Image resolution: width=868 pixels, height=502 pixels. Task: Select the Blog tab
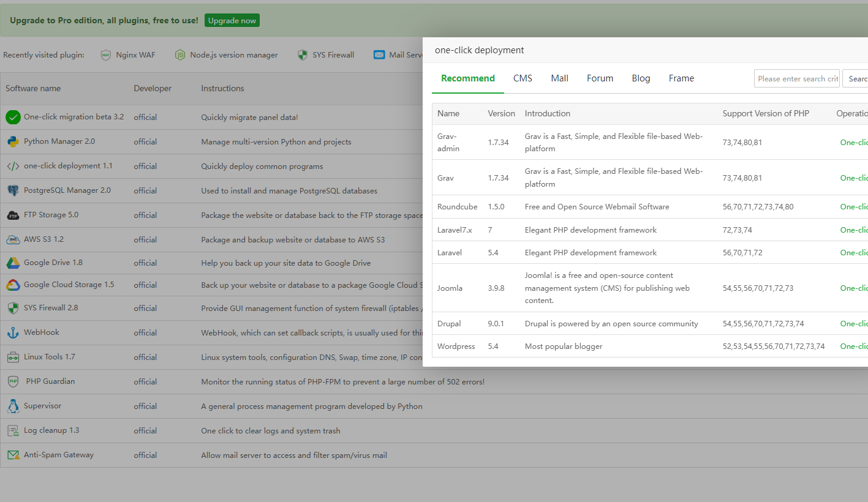[641, 78]
